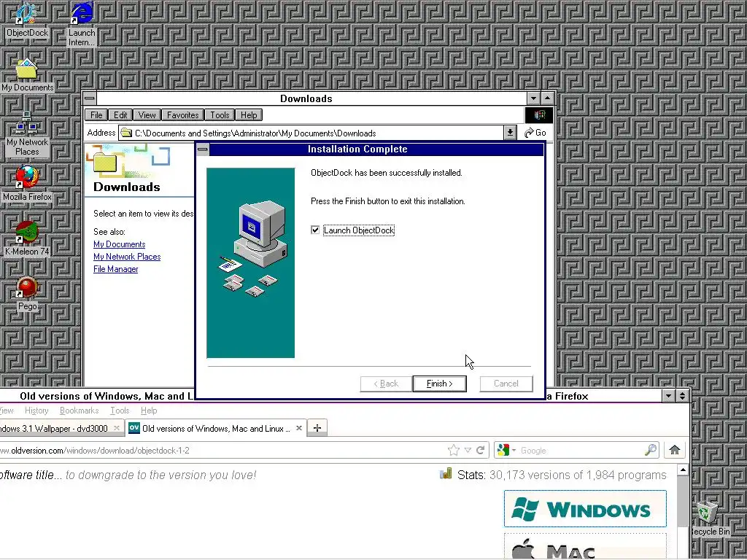Screen dimensions: 747x560
Task: Open My Network Places desktop icon
Action: point(27,134)
